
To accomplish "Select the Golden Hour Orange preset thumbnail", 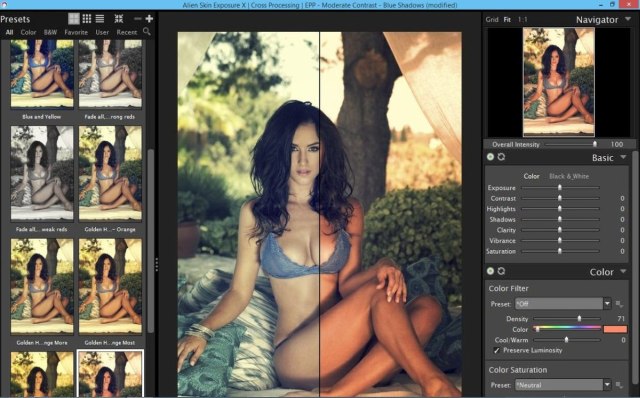I will 110,173.
